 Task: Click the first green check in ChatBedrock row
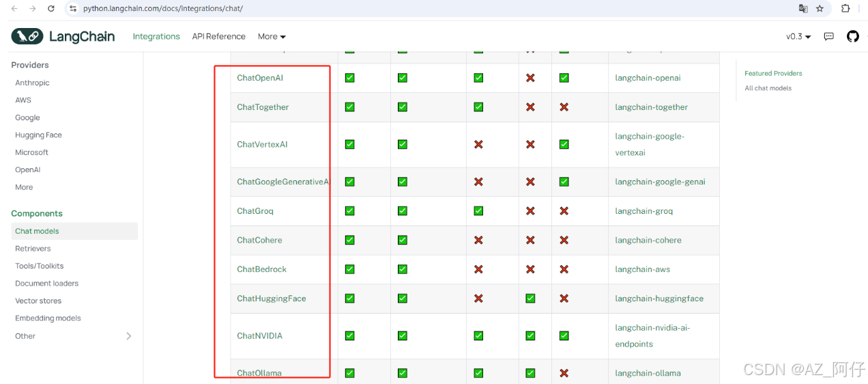[349, 269]
